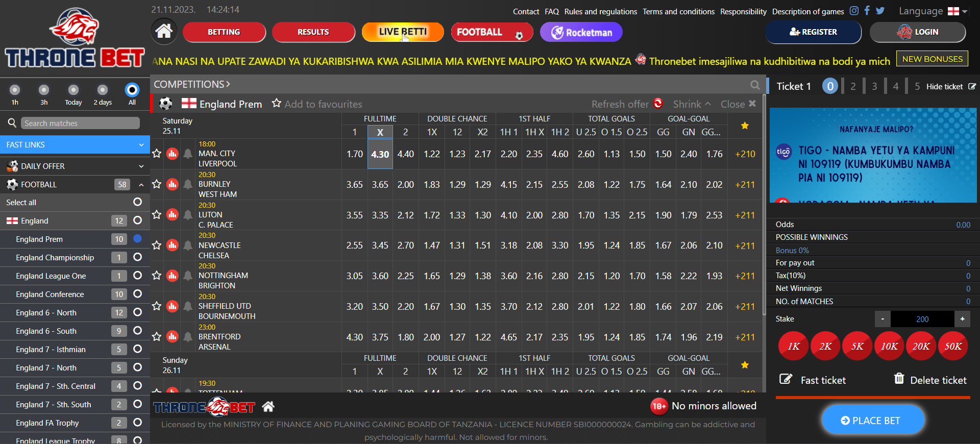Open statistics for Newcastle vs Chelsea
Image resolution: width=980 pixels, height=444 pixels.
coord(173,245)
